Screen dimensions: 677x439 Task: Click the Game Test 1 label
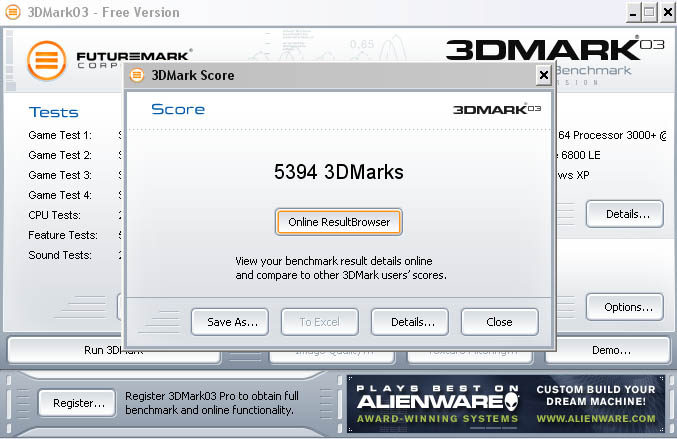click(x=60, y=135)
